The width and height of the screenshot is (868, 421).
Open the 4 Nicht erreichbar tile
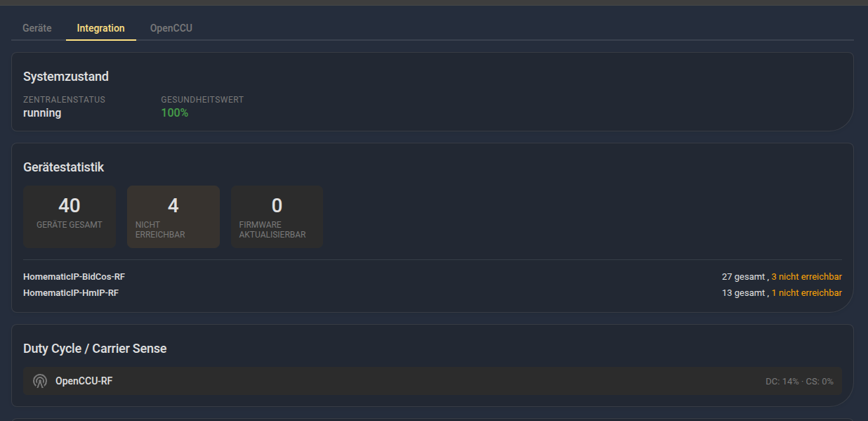click(173, 216)
